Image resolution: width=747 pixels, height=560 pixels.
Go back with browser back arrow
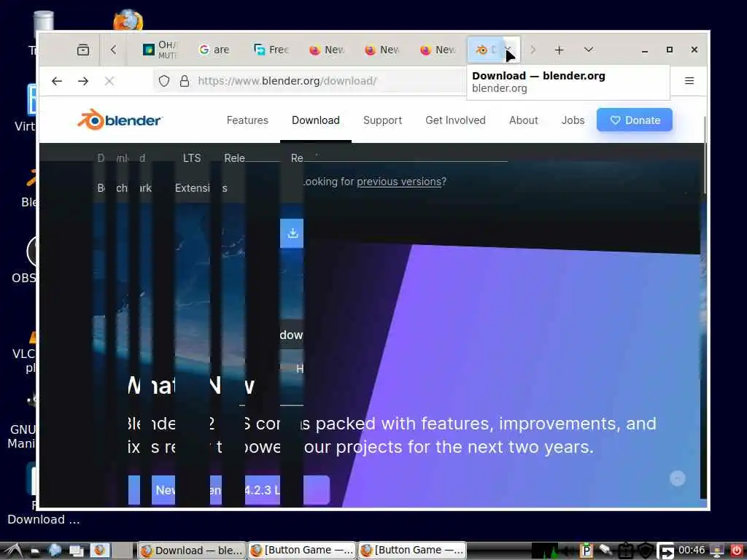tap(57, 81)
